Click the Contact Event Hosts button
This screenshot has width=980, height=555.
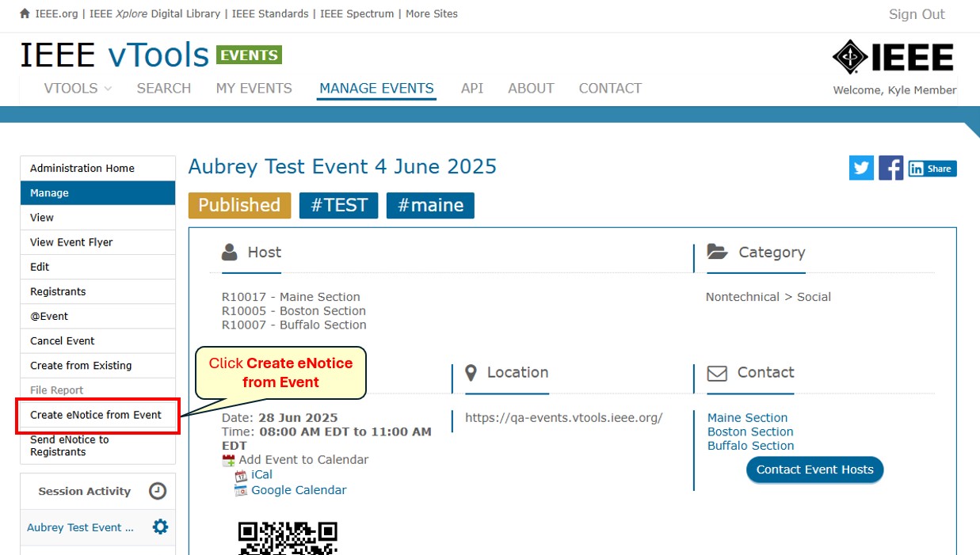coord(814,469)
